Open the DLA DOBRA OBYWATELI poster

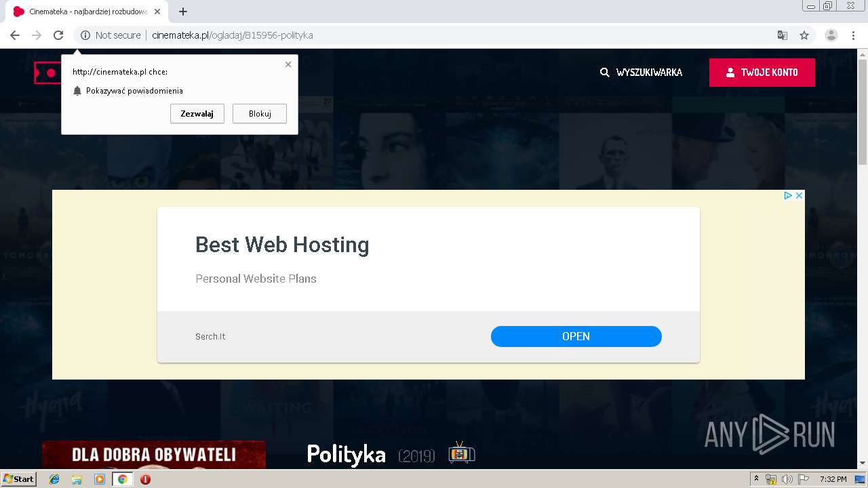[x=154, y=454]
